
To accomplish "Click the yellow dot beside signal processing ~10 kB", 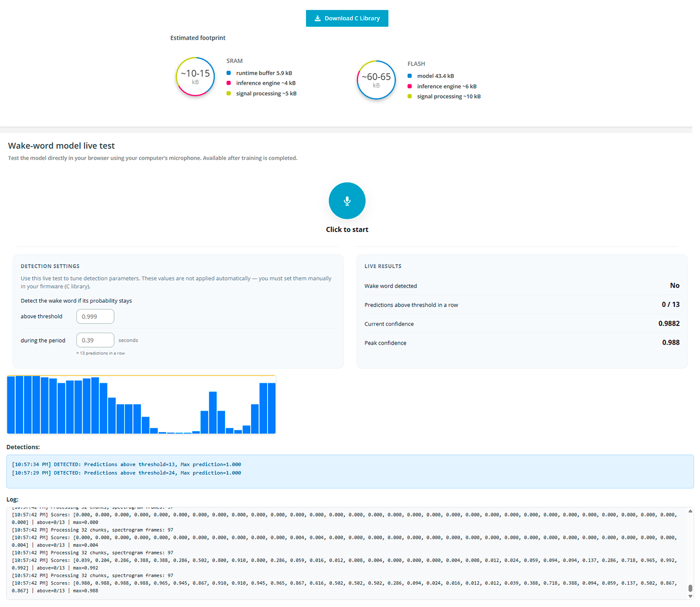I will tap(410, 97).
